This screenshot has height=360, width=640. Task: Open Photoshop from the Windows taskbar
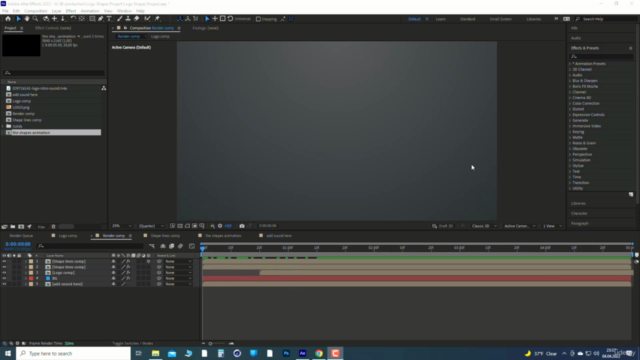(286, 353)
